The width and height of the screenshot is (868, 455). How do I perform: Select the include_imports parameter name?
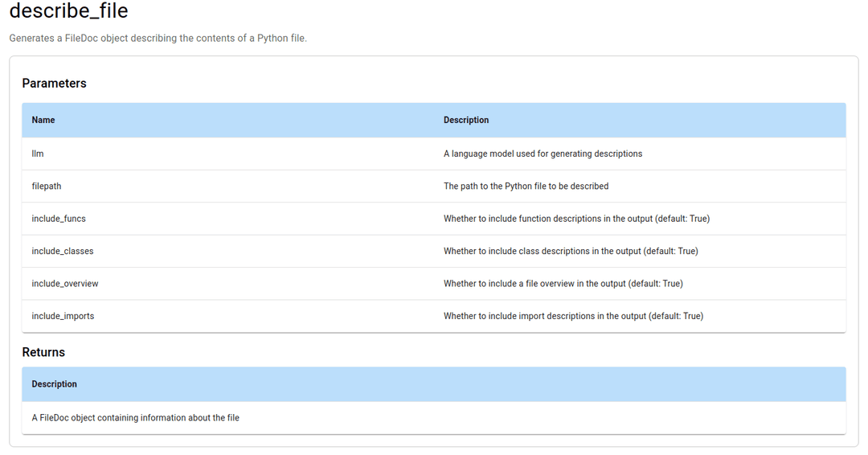(x=63, y=316)
